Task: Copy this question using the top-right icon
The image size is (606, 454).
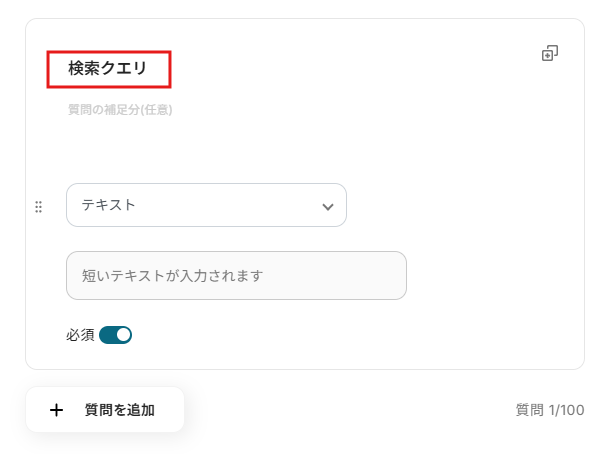Action: [549, 53]
